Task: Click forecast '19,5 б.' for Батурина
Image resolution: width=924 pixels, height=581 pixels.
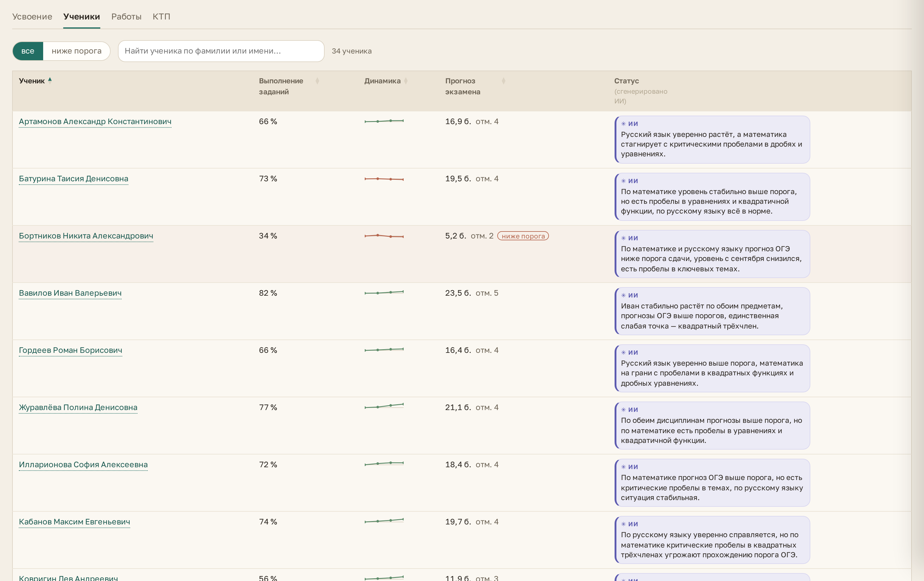Action: [458, 179]
